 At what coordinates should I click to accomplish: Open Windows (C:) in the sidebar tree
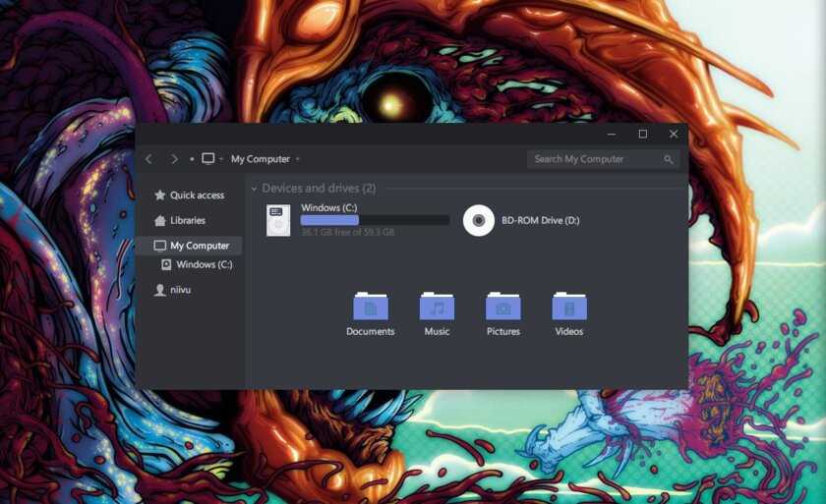[x=204, y=264]
